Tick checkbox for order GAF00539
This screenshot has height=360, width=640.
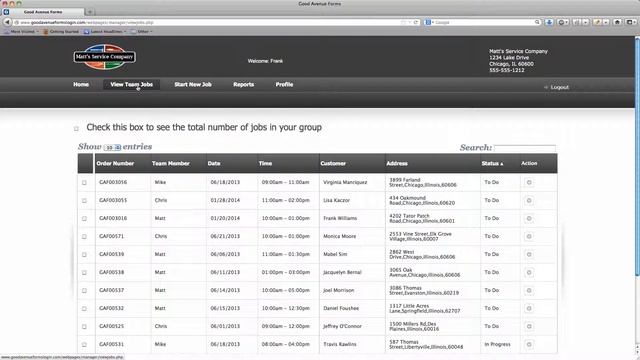coord(84,254)
